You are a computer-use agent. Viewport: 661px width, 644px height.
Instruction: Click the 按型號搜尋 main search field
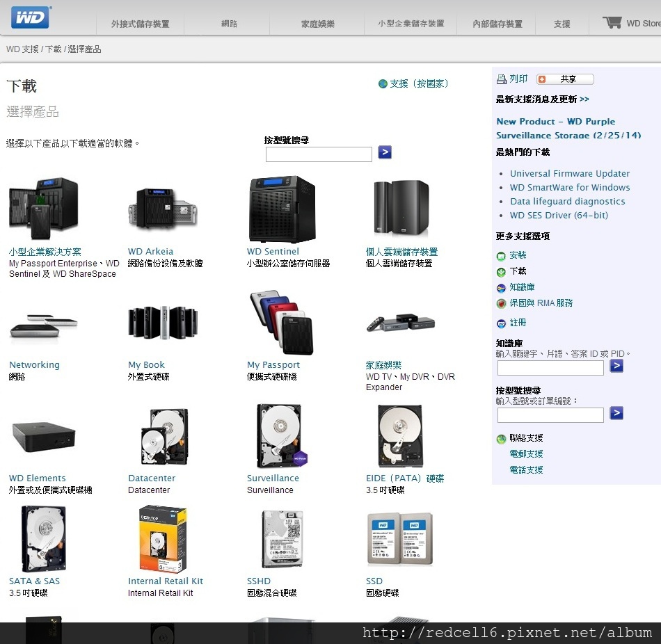(319, 154)
